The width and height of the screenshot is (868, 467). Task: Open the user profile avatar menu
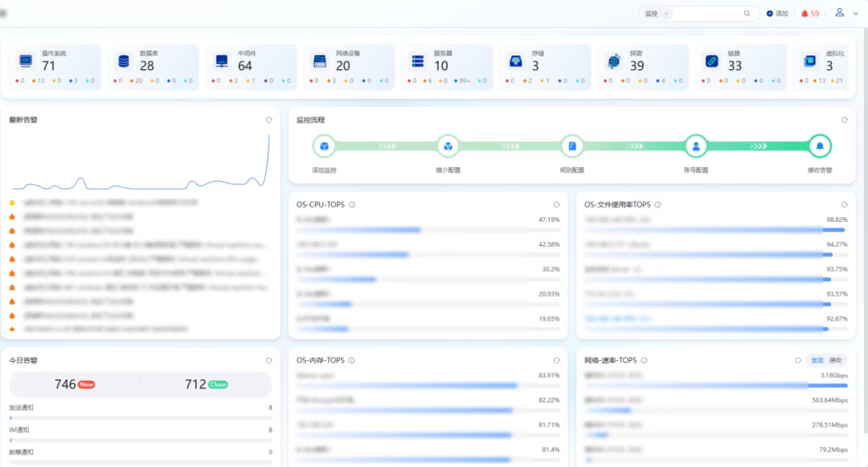(x=840, y=13)
